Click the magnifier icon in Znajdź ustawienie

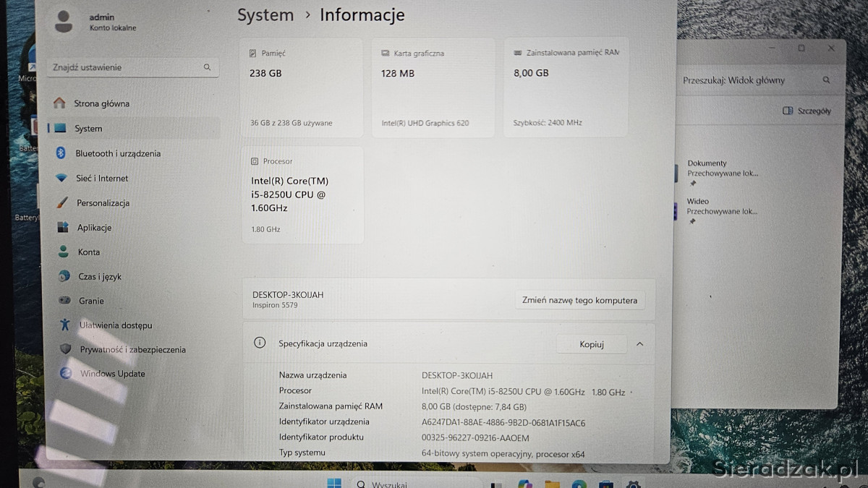pos(208,67)
